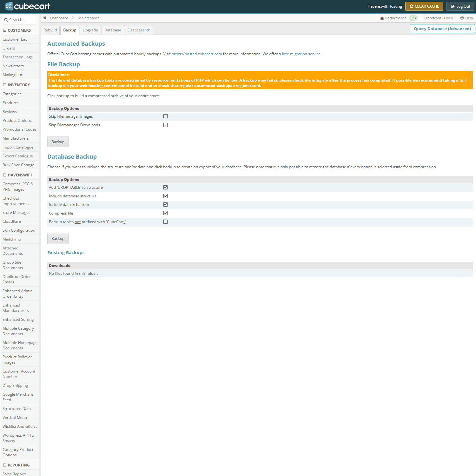Click the Performance gauge icon
The height and width of the screenshot is (476, 476).
pos(382,18)
